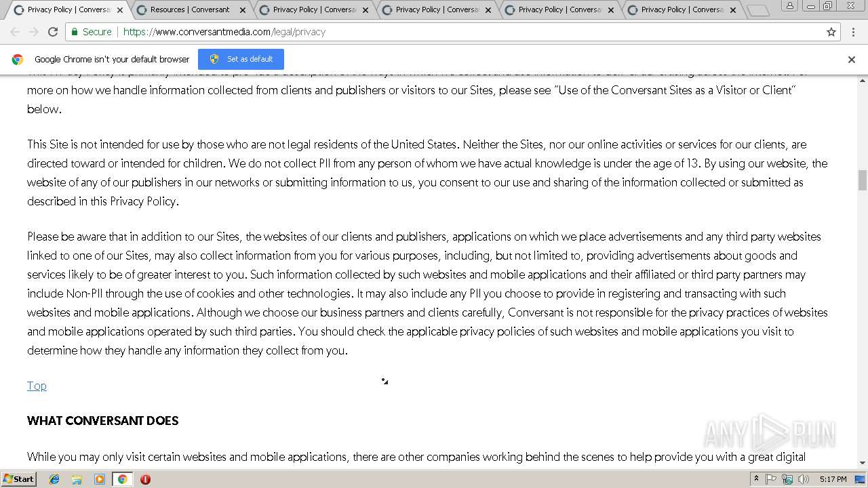This screenshot has height=488, width=868.
Task: Open the Windows Start menu
Action: pyautogui.click(x=18, y=479)
